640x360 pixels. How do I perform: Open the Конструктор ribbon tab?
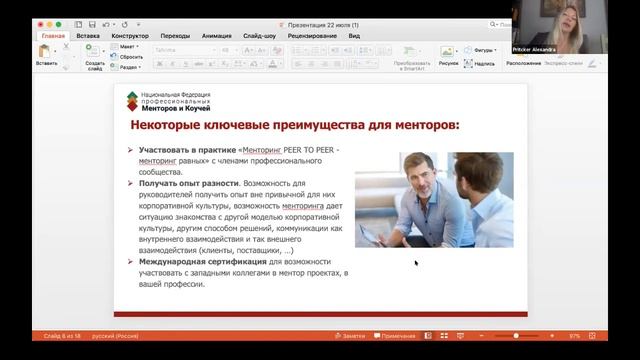pos(130,36)
